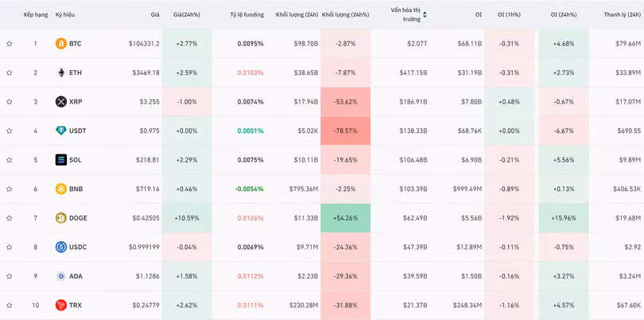Click the XRP coin icon
This screenshot has width=644, height=320.
point(60,102)
